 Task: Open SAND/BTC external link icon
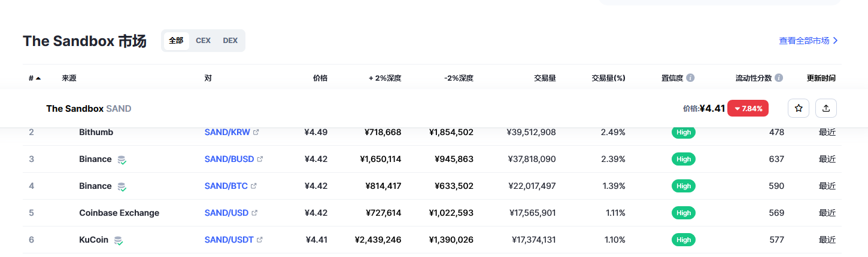tap(253, 186)
